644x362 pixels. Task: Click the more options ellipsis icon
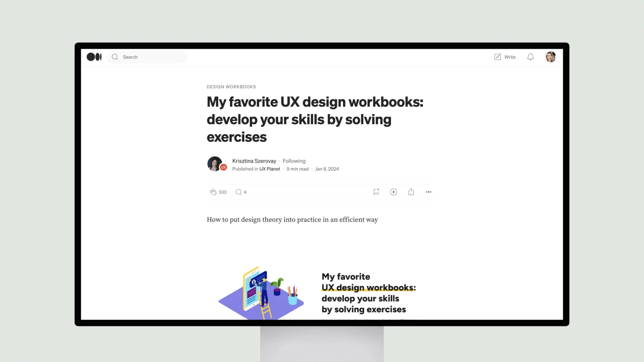coord(429,192)
